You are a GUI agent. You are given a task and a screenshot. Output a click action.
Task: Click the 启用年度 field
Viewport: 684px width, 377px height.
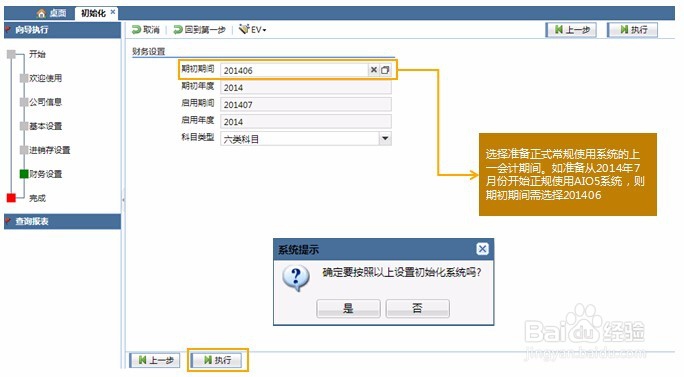306,121
